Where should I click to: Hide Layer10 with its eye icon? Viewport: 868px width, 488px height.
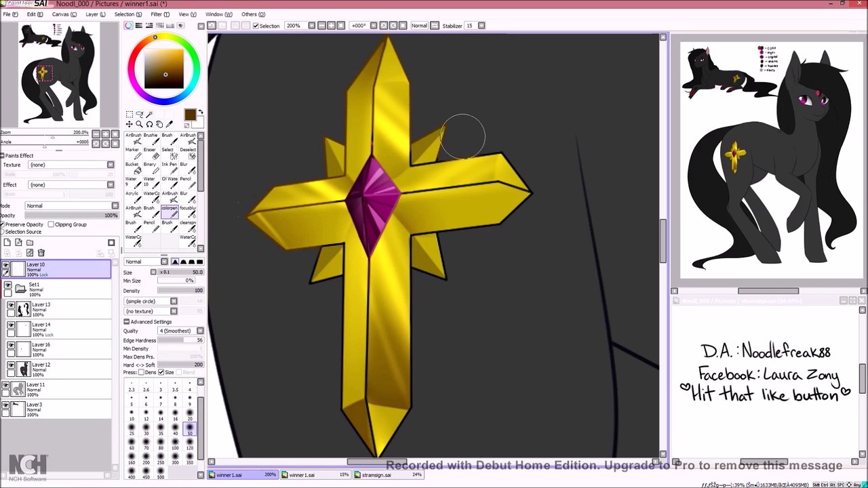5,264
